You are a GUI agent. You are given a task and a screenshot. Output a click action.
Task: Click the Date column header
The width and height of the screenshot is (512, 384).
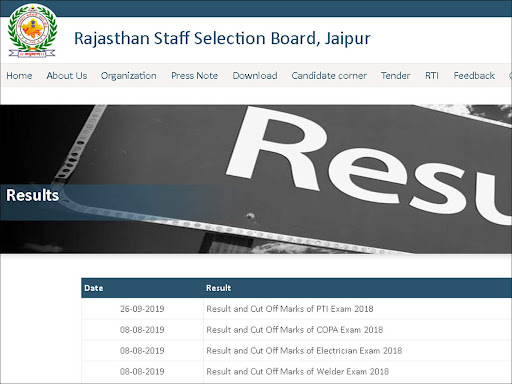[x=94, y=288]
